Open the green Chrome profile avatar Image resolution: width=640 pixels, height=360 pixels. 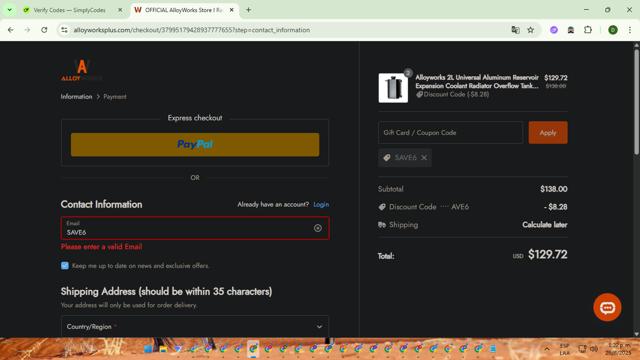click(613, 30)
